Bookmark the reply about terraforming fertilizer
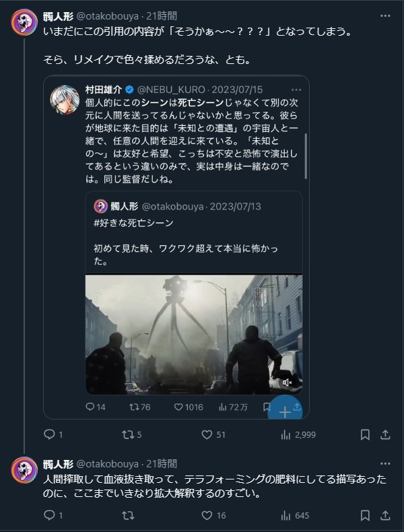The width and height of the screenshot is (404, 532). 364,515
